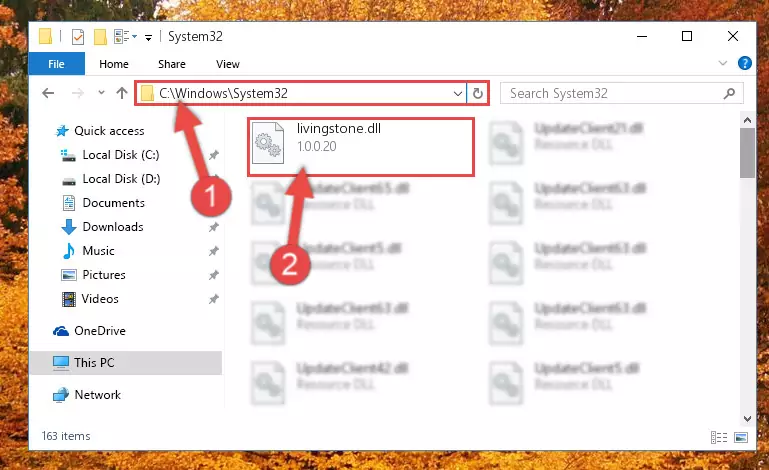Select Network in the navigation pane
This screenshot has width=769, height=470.
[x=97, y=394]
